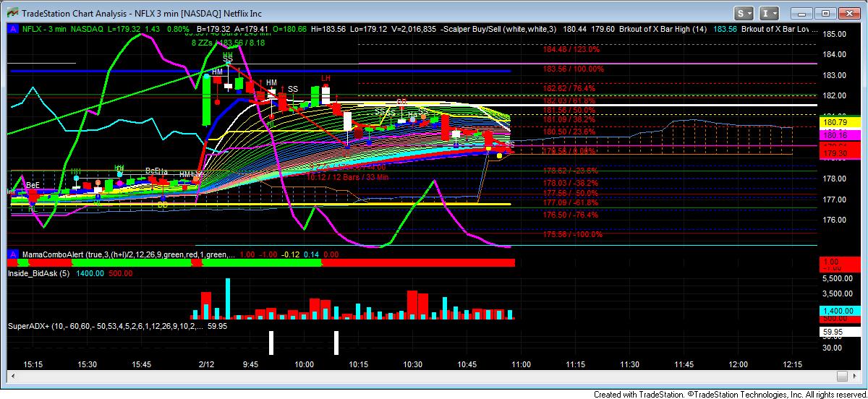Click the '11:15' time axis label
Image resolution: width=868 pixels, height=399 pixels.
pos(575,364)
